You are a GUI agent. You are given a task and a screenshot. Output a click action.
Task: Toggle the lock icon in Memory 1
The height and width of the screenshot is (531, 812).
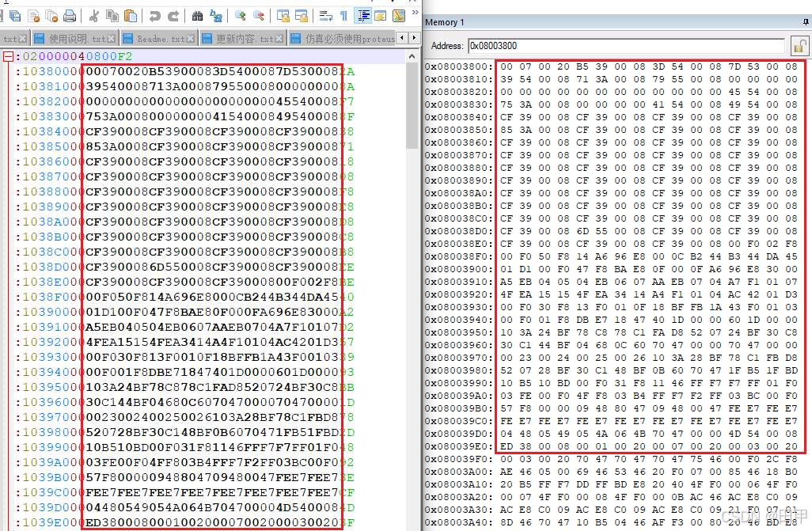pos(799,46)
